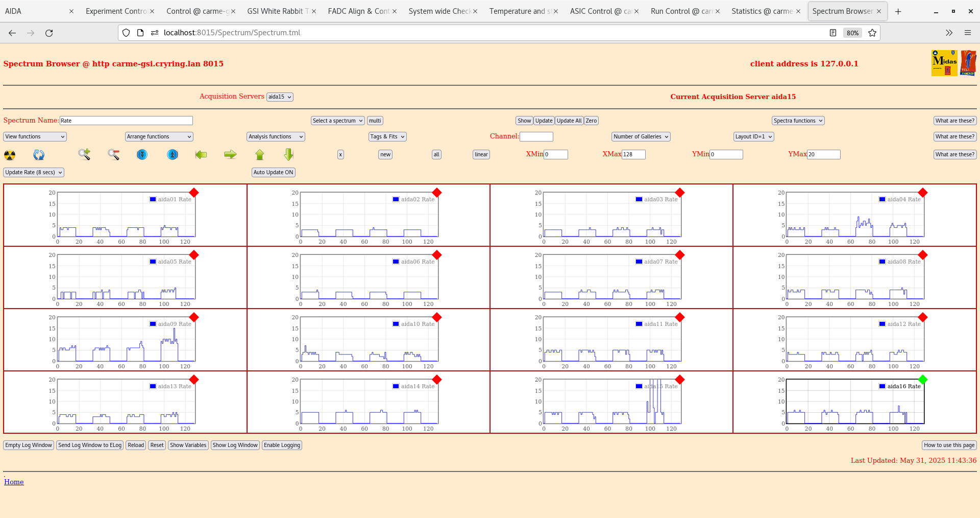Click the green left arrow navigation icon
The width and height of the screenshot is (980, 518).
tap(201, 155)
